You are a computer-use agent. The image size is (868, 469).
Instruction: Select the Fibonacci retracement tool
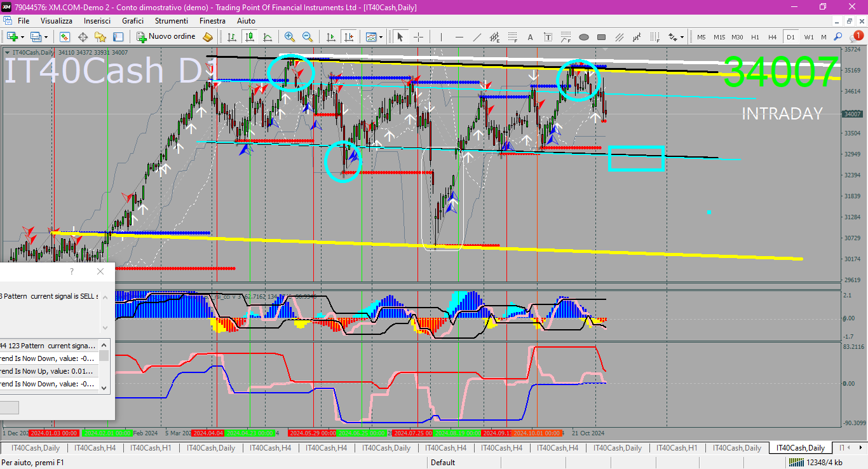[x=513, y=37]
